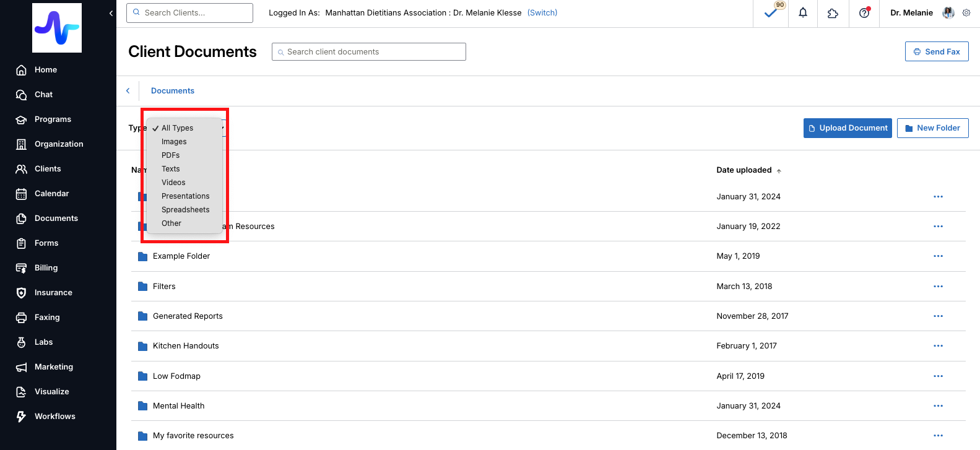Open the help question mark icon
This screenshot has width=980, height=450.
[x=864, y=13]
